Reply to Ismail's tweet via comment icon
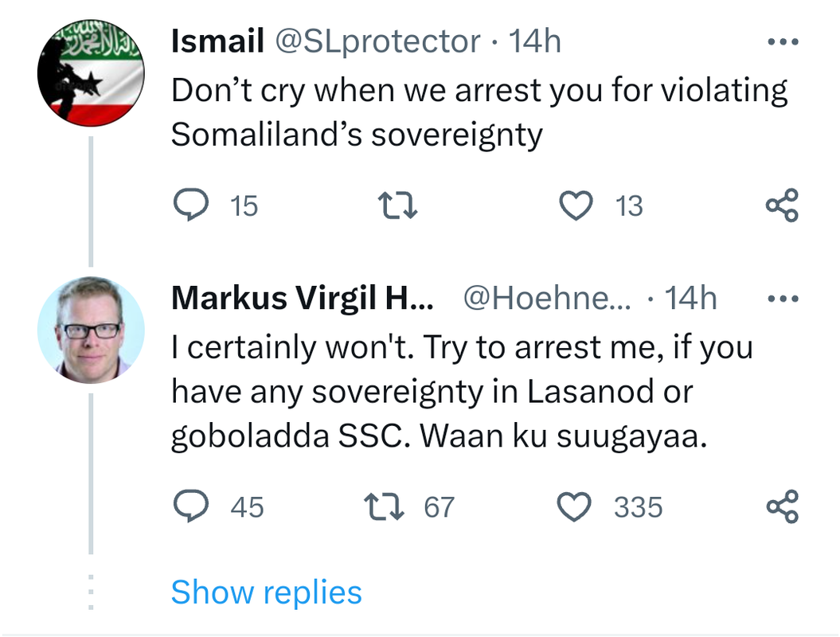 (x=189, y=206)
